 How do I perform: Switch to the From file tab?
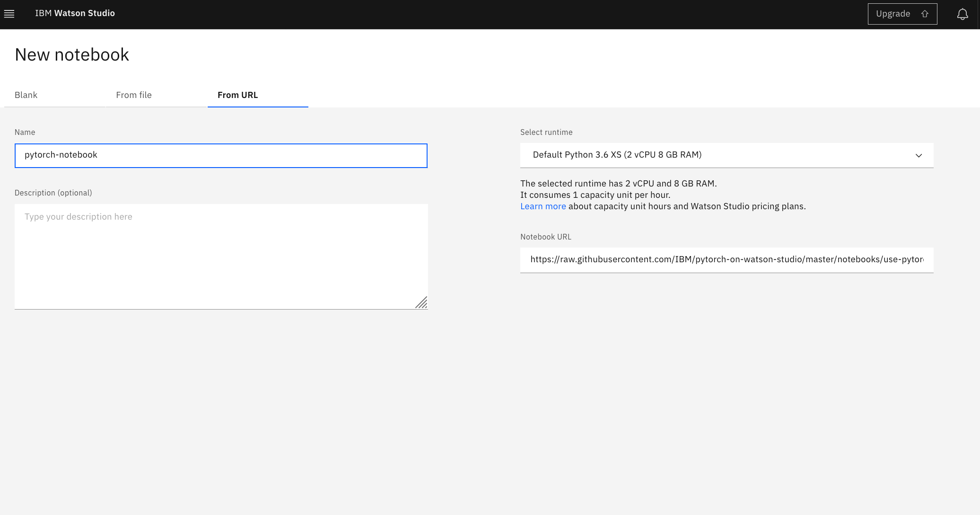(x=134, y=95)
